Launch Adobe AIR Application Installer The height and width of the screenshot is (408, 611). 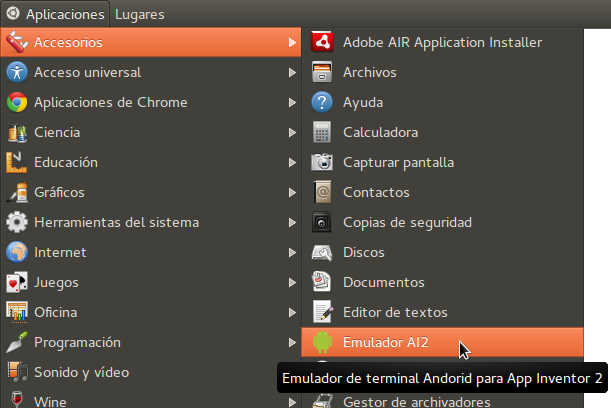[x=443, y=42]
